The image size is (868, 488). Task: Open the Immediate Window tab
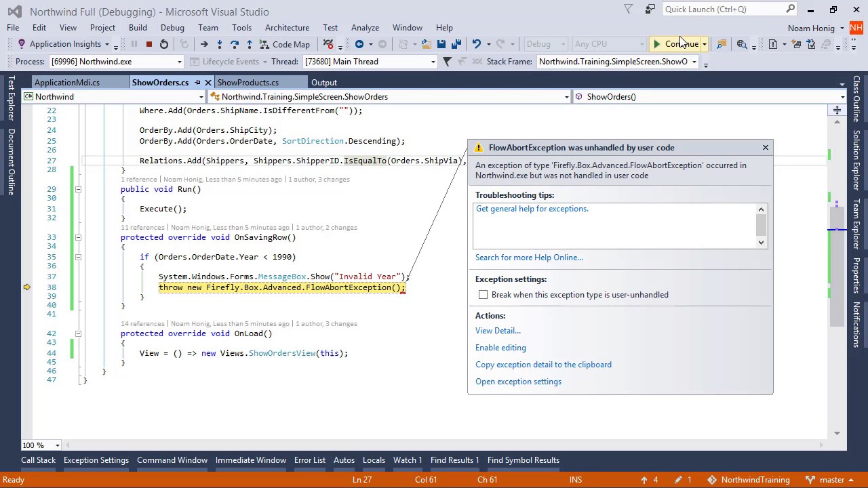(251, 460)
